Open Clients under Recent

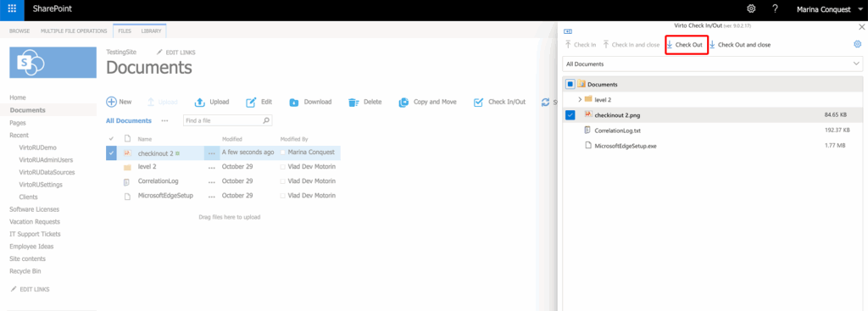tap(28, 197)
